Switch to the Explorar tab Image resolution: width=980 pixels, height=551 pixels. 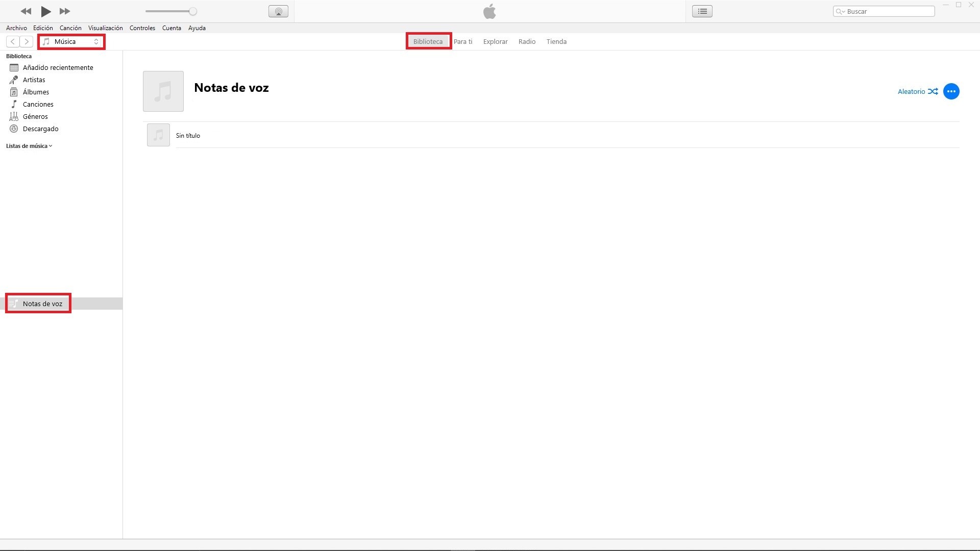(x=495, y=41)
